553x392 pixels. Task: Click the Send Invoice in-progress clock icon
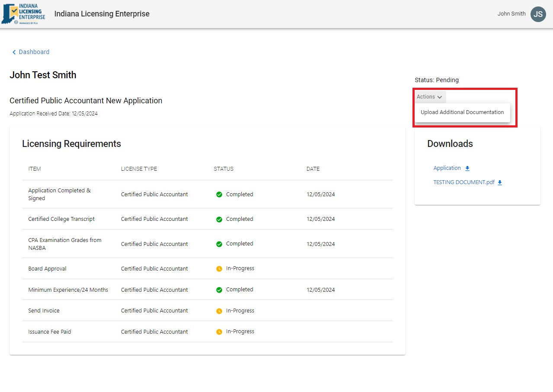(219, 311)
